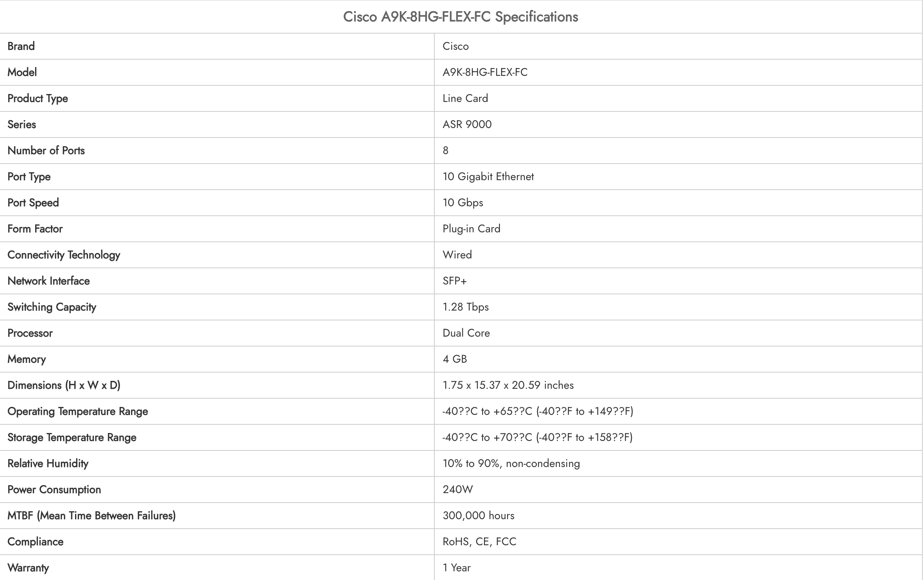The width and height of the screenshot is (924, 580).
Task: Click the SFP+ network interface value
Action: pos(454,281)
